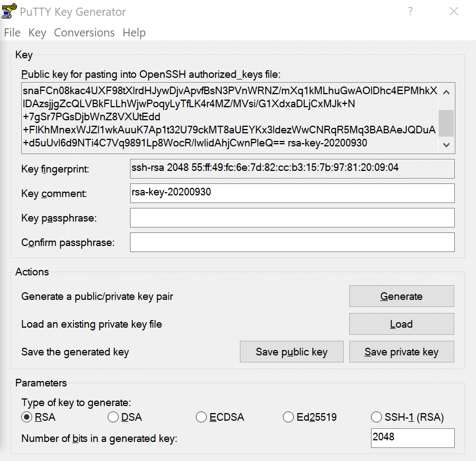This screenshot has width=476, height=461.
Task: Open the Conversions menu
Action: click(x=84, y=33)
